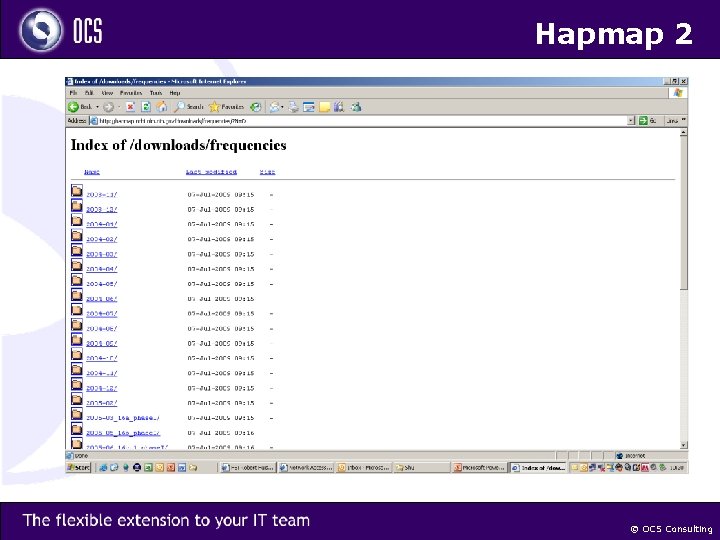Sort by the Last modified column link
Screen dimensions: 720x540
pyautogui.click(x=211, y=172)
